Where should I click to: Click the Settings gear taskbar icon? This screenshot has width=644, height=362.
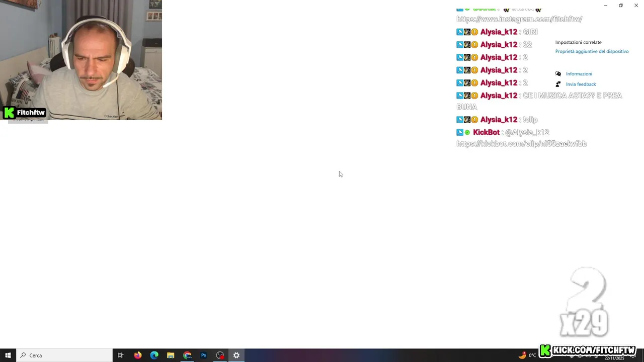tap(236, 355)
